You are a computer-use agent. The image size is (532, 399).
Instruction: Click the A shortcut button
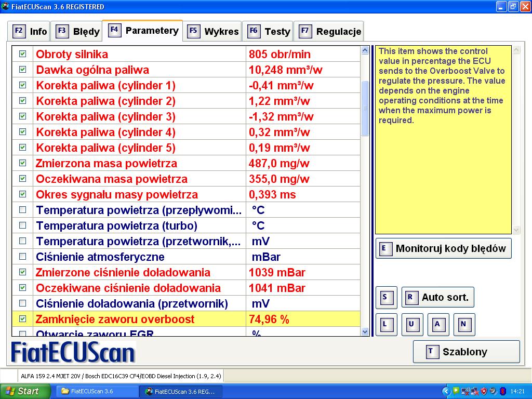point(438,324)
